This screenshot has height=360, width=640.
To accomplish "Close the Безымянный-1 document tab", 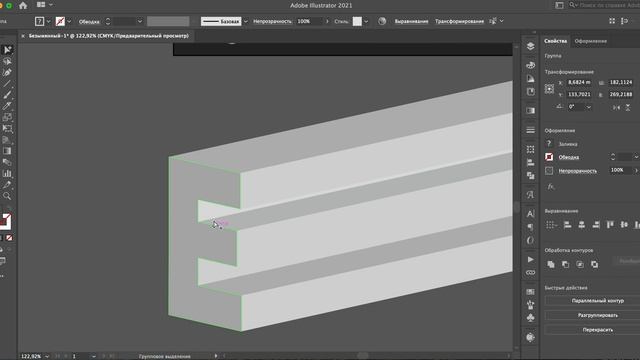I will [23, 36].
